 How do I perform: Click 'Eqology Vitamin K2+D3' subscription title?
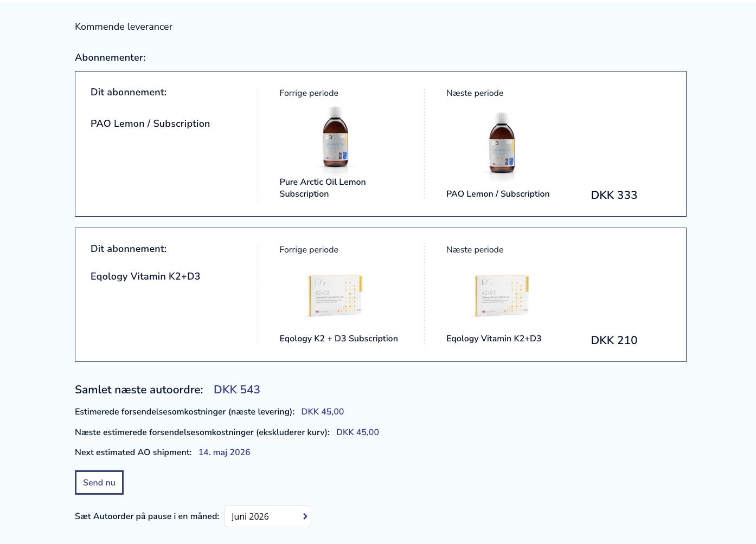145,276
